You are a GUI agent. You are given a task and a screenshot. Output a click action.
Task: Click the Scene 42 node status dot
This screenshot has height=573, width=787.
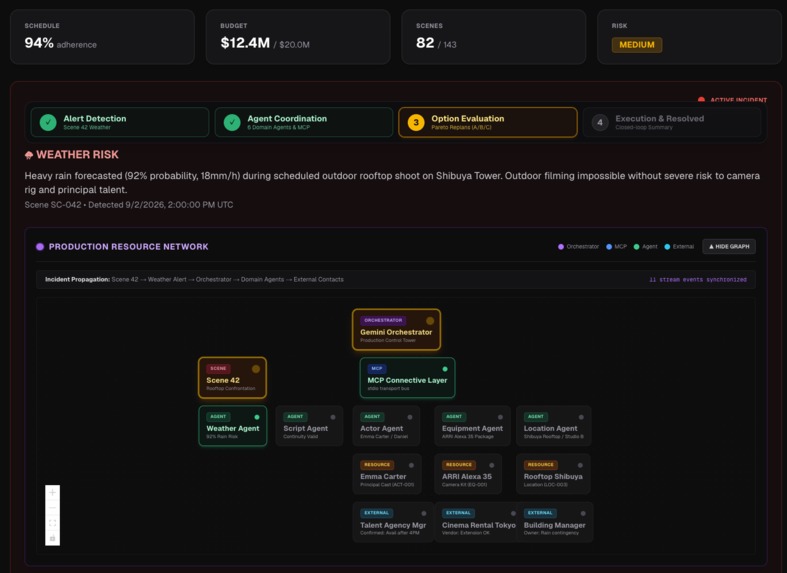pos(256,369)
